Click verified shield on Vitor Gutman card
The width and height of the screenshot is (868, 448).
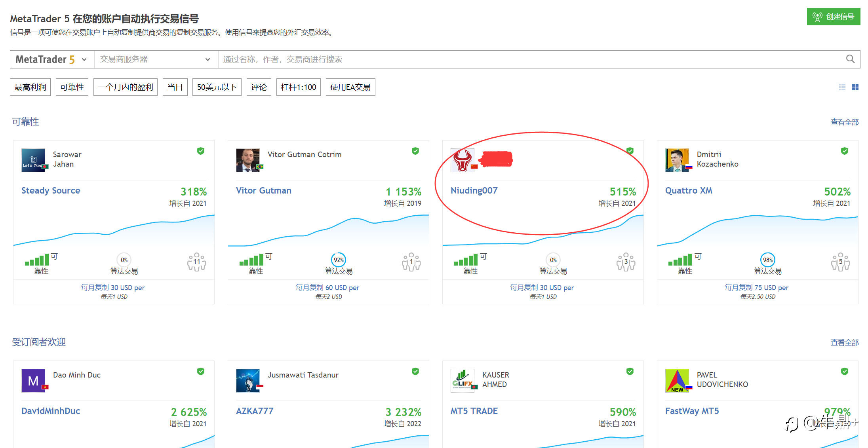point(415,151)
